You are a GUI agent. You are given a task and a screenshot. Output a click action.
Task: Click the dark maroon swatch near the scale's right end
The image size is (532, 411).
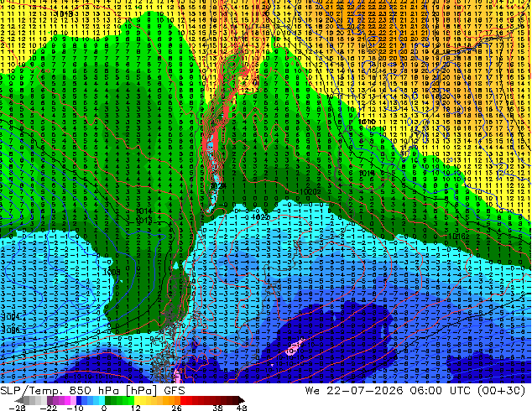pyautogui.click(x=235, y=400)
